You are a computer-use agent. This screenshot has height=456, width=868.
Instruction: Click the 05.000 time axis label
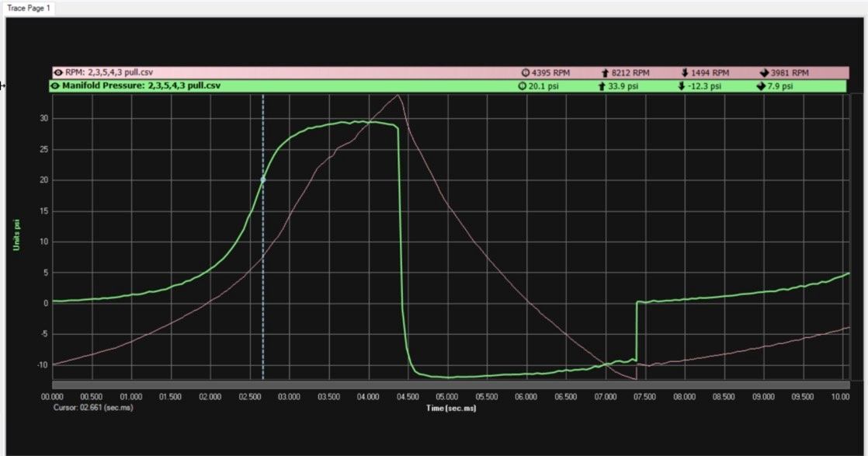click(x=447, y=396)
